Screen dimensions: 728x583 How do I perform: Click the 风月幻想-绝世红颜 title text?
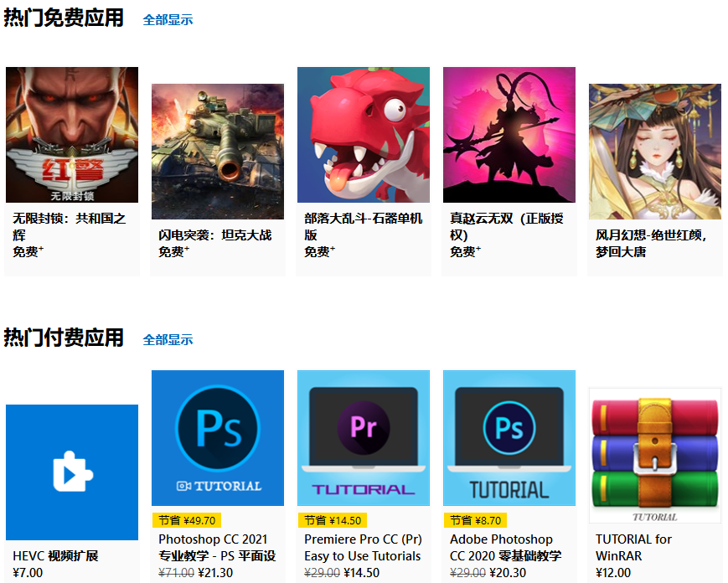(x=651, y=243)
